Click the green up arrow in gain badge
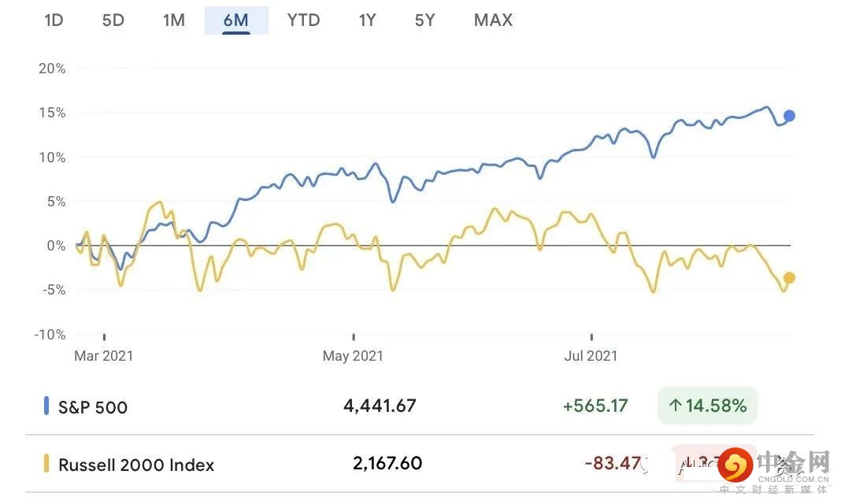Viewport: 841px width, 504px height. click(x=675, y=406)
